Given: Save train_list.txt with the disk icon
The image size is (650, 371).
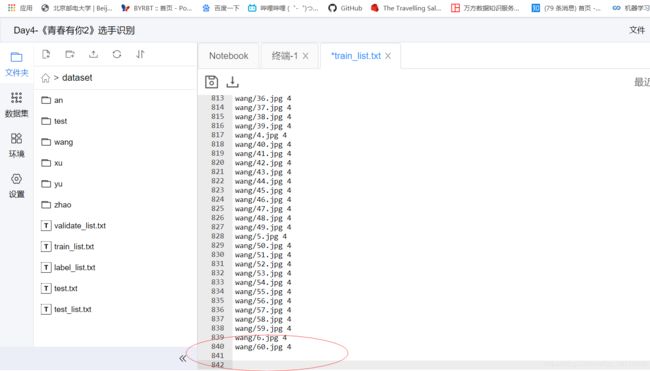Looking at the screenshot, I should 211,82.
